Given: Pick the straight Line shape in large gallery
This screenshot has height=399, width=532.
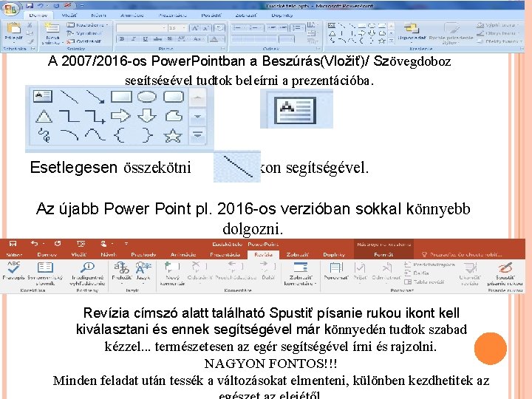Looking at the screenshot, I should (x=69, y=97).
